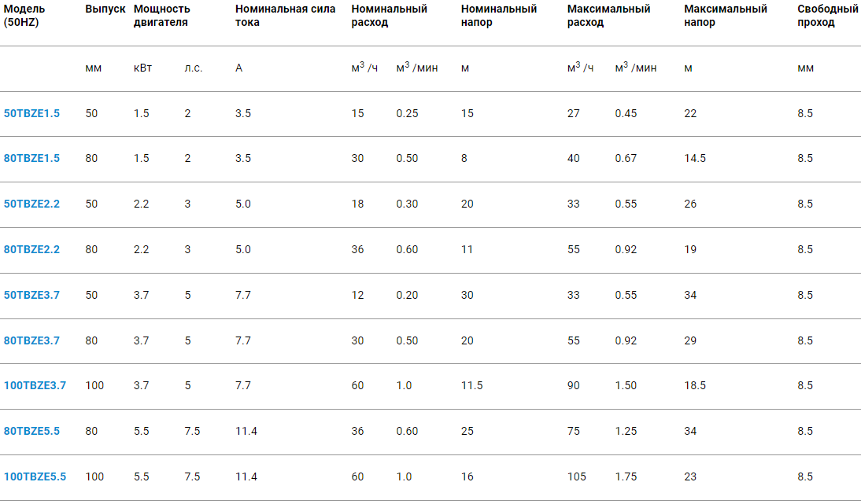Click the 105 maximum flow value
Screen dimensions: 861x504
pos(576,477)
